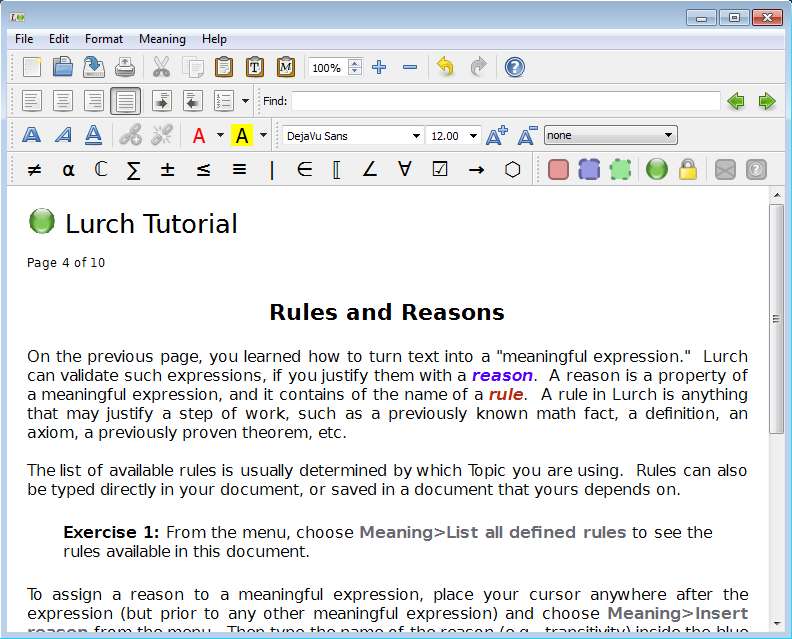792x639 pixels.
Task: Open the Format menu
Action: pos(104,39)
